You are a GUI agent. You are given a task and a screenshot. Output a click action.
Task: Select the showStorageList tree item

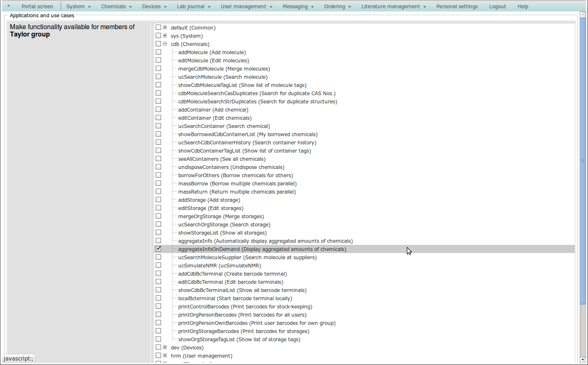coord(222,233)
